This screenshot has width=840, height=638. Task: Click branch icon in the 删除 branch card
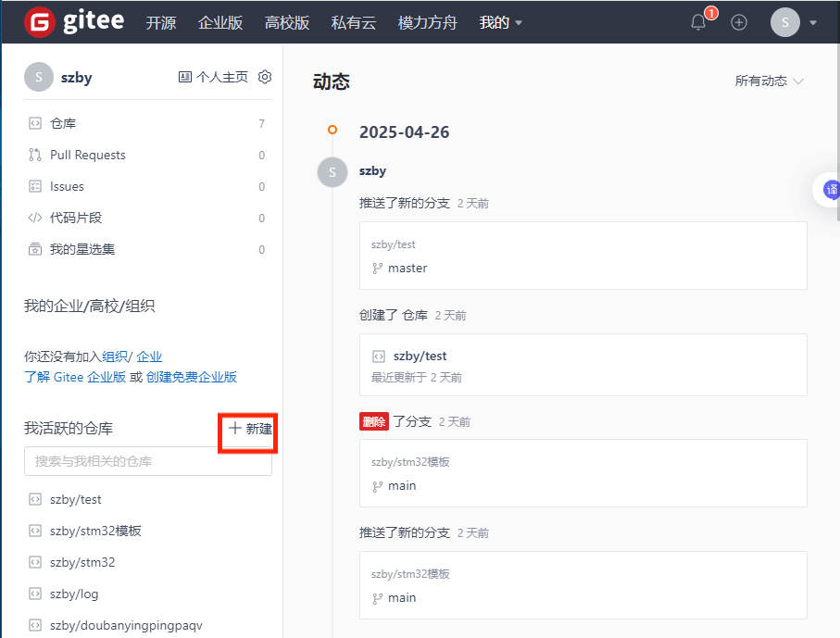[378, 486]
